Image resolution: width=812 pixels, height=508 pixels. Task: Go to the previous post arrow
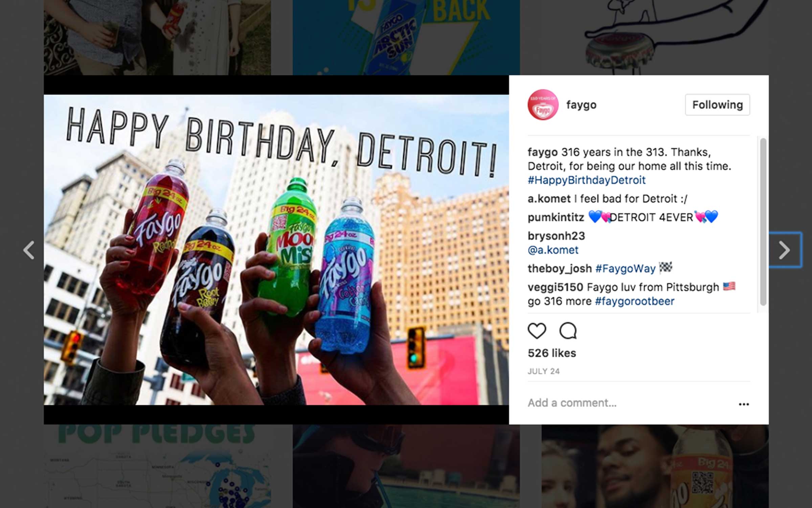[x=29, y=250]
